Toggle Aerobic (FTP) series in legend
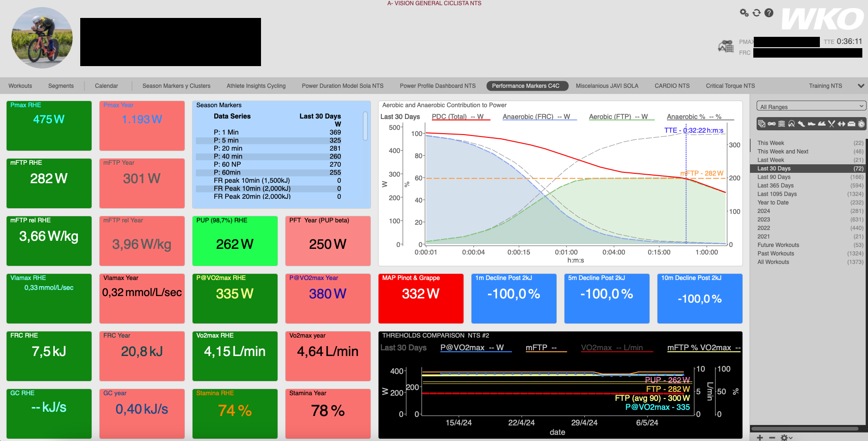 point(622,117)
